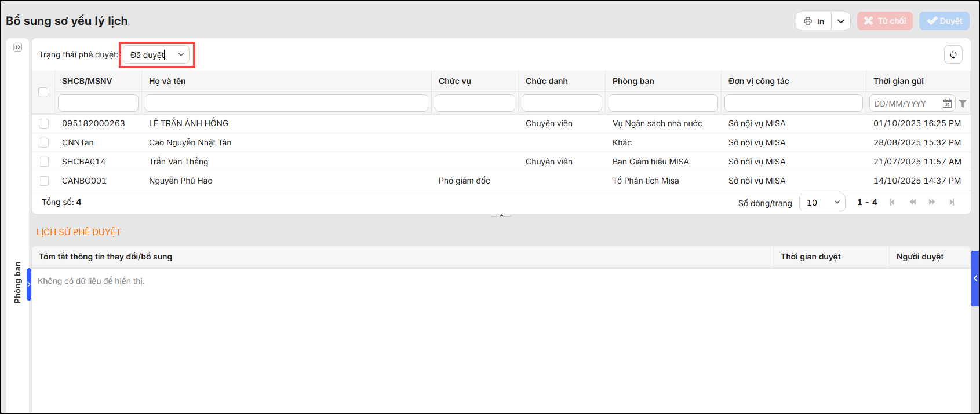Change the rows per page dropdown
Screen dimensions: 980x414
tap(822, 202)
